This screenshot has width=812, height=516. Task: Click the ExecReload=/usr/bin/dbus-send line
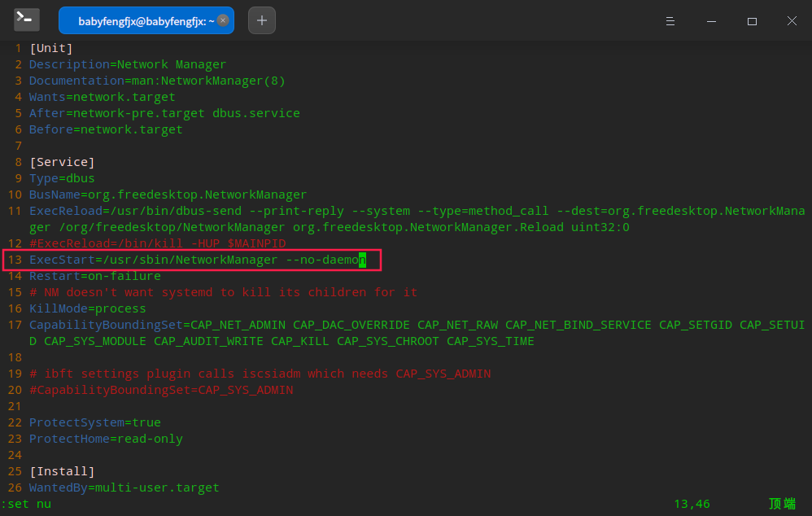(417, 211)
